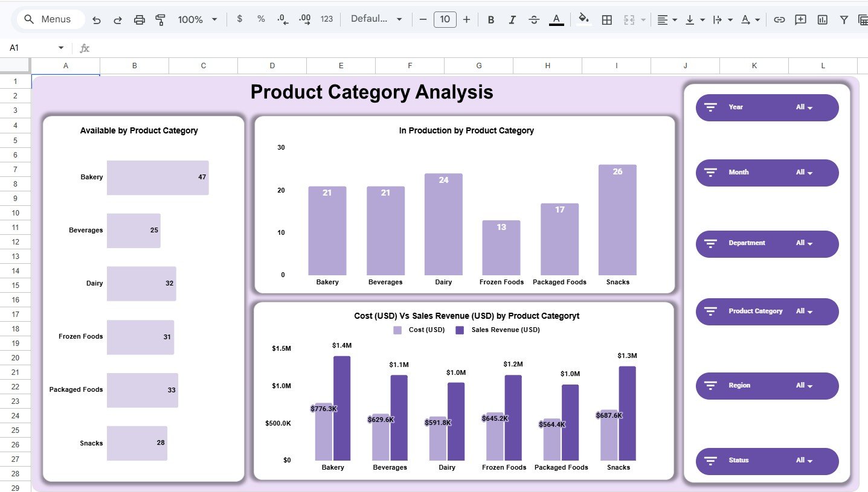868x492 pixels.
Task: Click the Product Category Analysis title
Action: [x=371, y=92]
